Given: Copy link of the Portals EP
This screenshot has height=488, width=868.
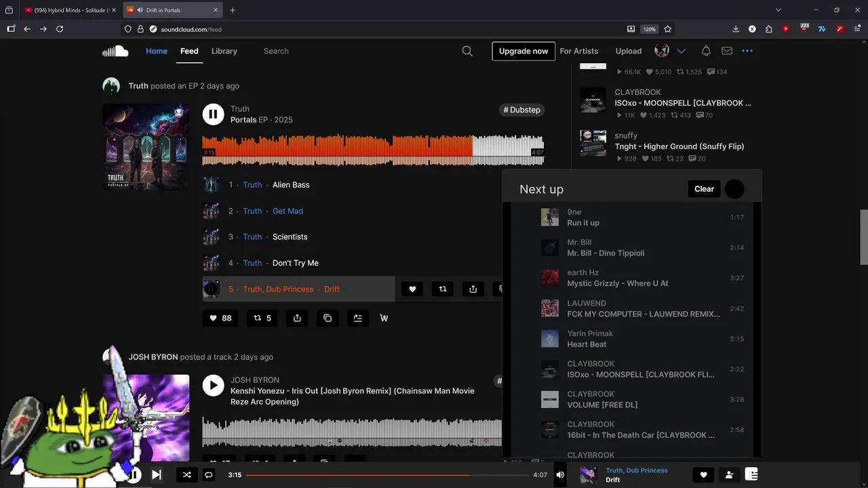Looking at the screenshot, I should 328,318.
